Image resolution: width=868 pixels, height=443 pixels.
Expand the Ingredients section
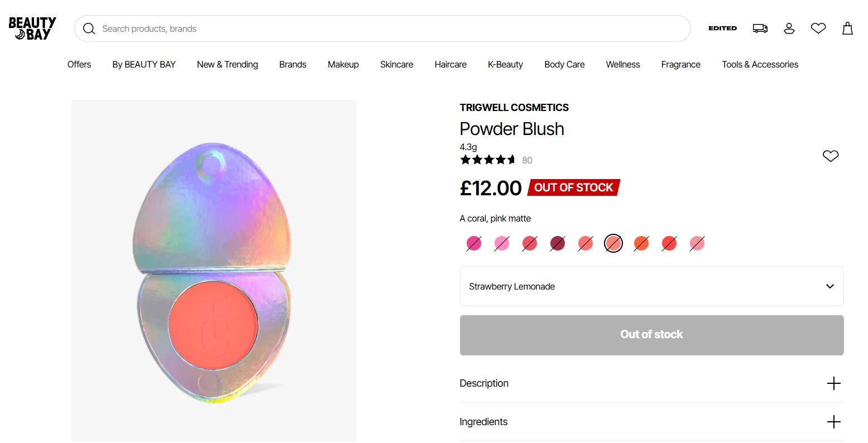[x=651, y=422]
